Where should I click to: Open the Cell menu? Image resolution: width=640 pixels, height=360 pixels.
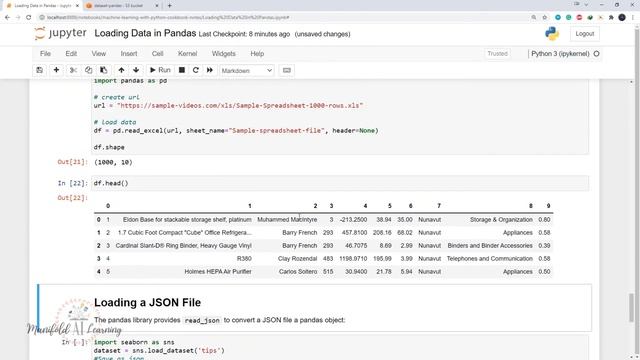(158, 53)
